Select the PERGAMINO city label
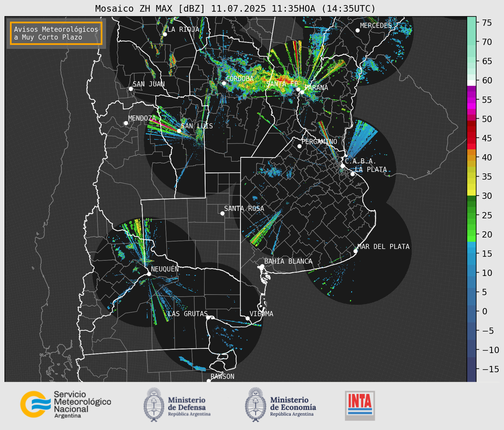This screenshot has width=504, height=430. pos(319,141)
